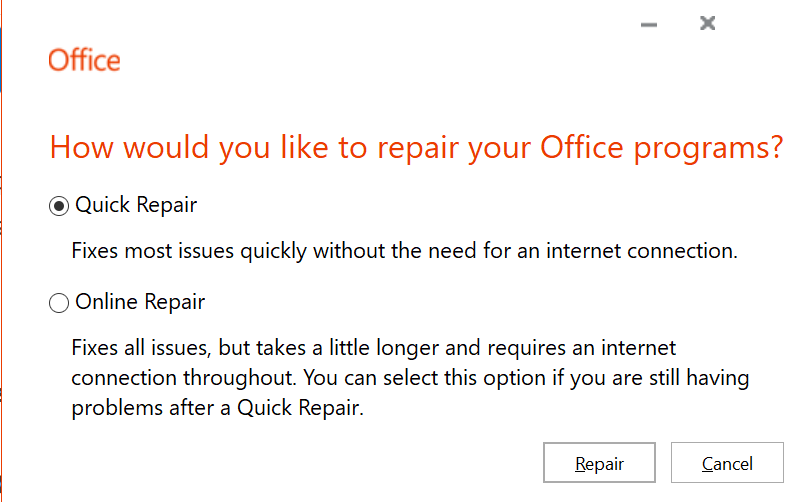Click the empty circle beside Online Repair
Viewport: 799px width, 502px height.
tap(60, 303)
